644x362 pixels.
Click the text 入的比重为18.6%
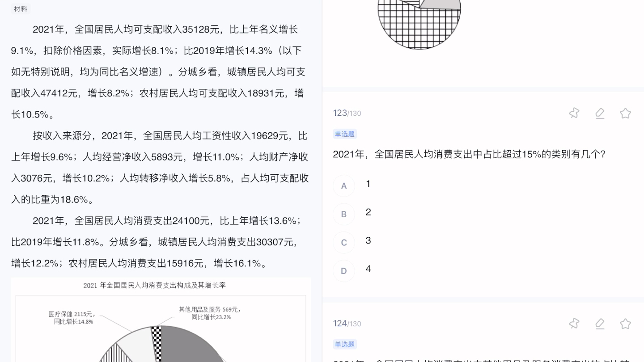click(50, 200)
